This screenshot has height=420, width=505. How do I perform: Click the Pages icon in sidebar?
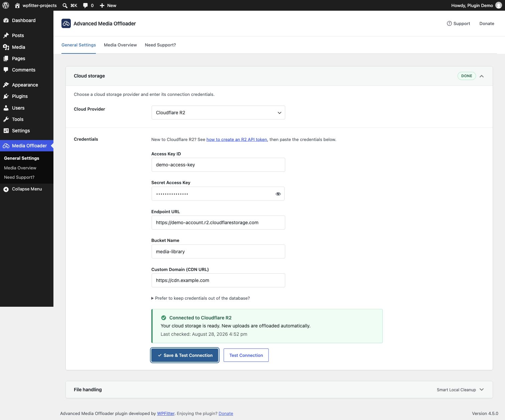coord(6,58)
